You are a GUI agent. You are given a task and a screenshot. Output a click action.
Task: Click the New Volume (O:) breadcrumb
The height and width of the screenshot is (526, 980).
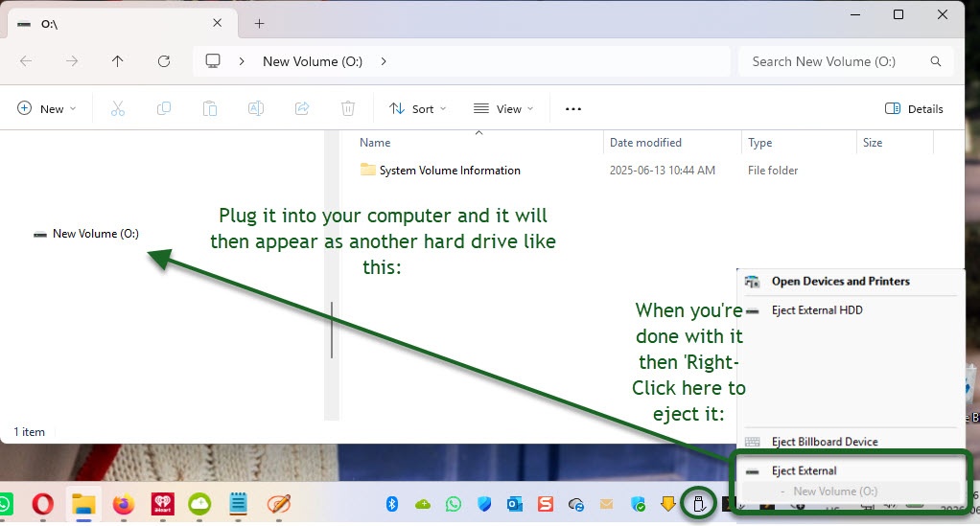pyautogui.click(x=313, y=61)
